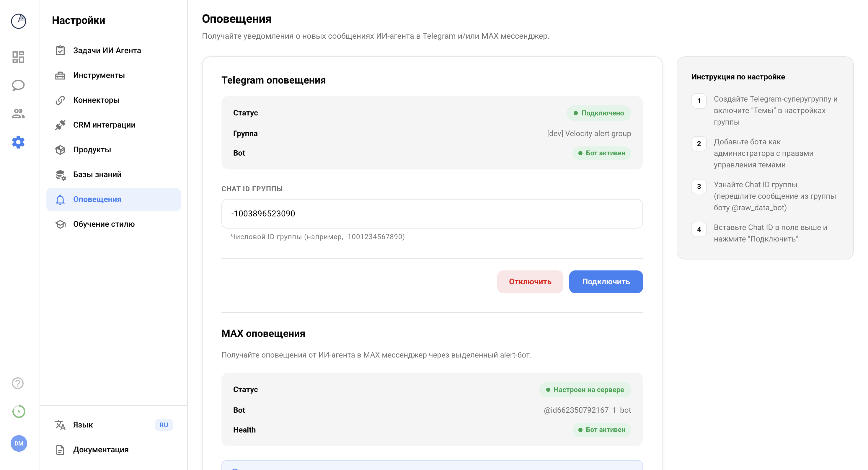Screen dimensions: 868x470
Task: Click the bell icon next to Оповещения
Action: tap(61, 200)
